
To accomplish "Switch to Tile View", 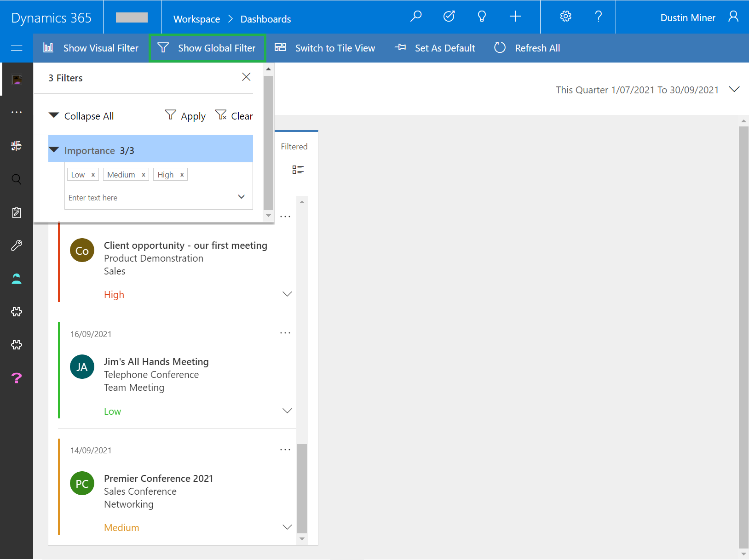I will (325, 48).
